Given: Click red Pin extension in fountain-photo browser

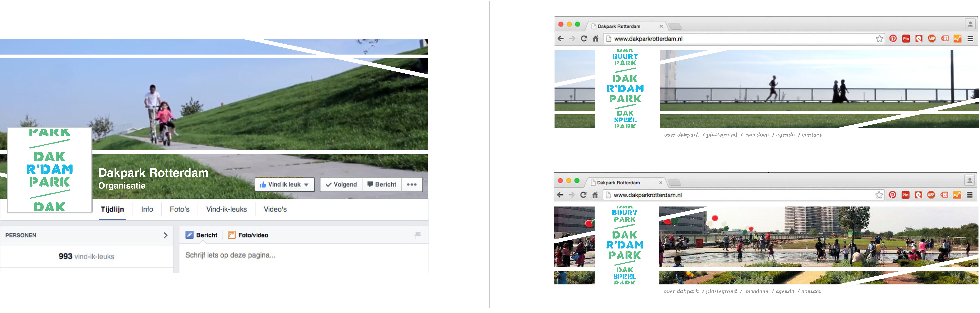Looking at the screenshot, I should coord(906,195).
